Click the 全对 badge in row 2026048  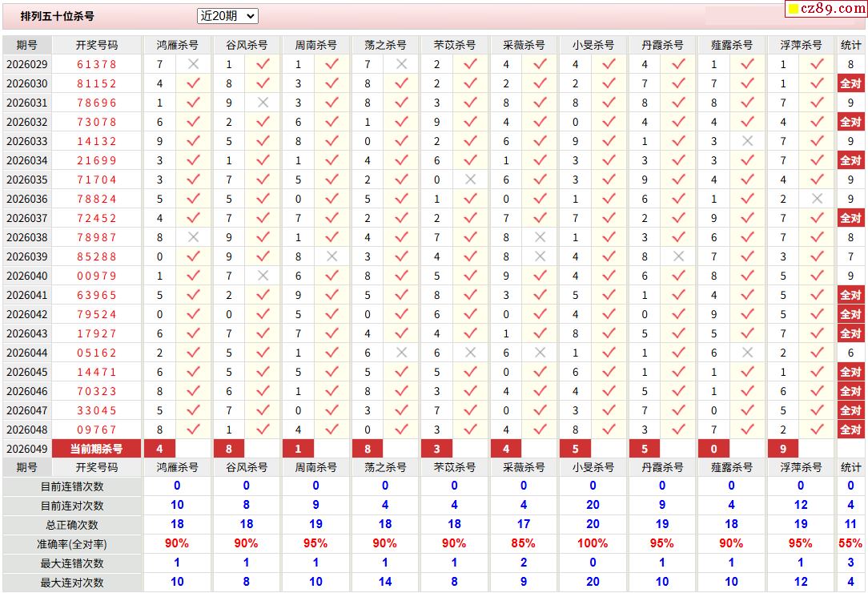(851, 430)
